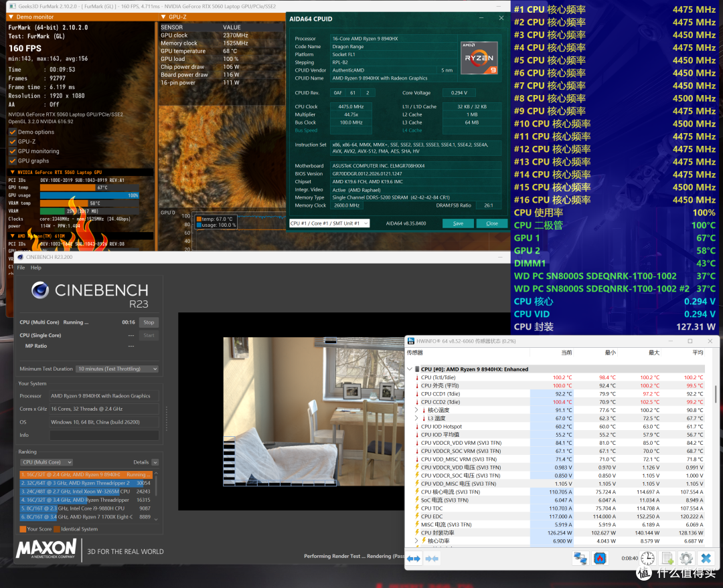This screenshot has width=723, height=588.
Task: Click Start for CPU (Single Core)
Action: coord(149,335)
